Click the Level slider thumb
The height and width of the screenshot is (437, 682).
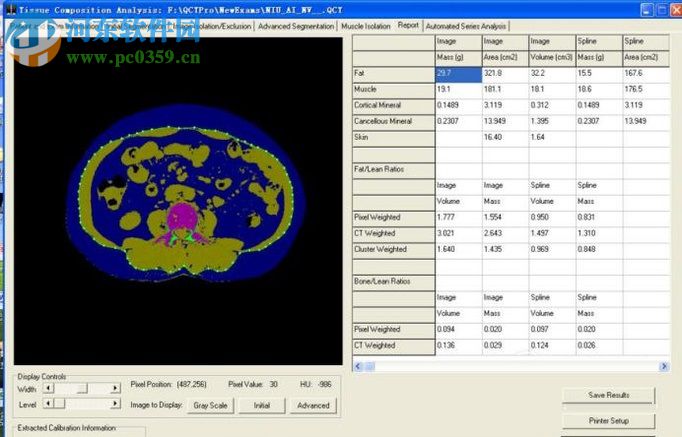(x=59, y=404)
